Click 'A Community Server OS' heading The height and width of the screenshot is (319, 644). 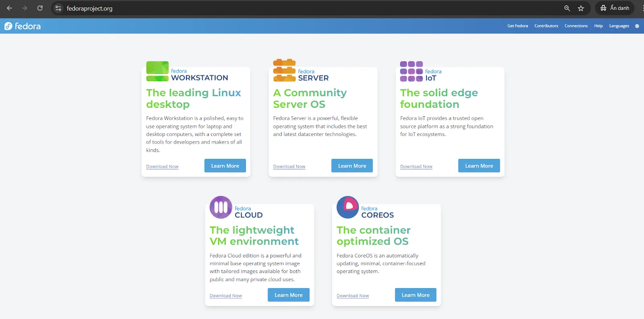(x=310, y=99)
